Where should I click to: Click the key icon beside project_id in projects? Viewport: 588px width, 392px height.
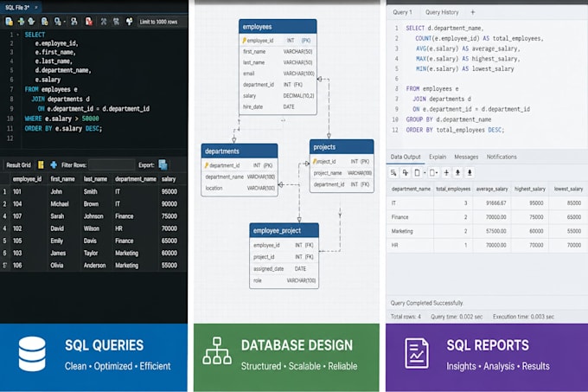click(x=315, y=161)
